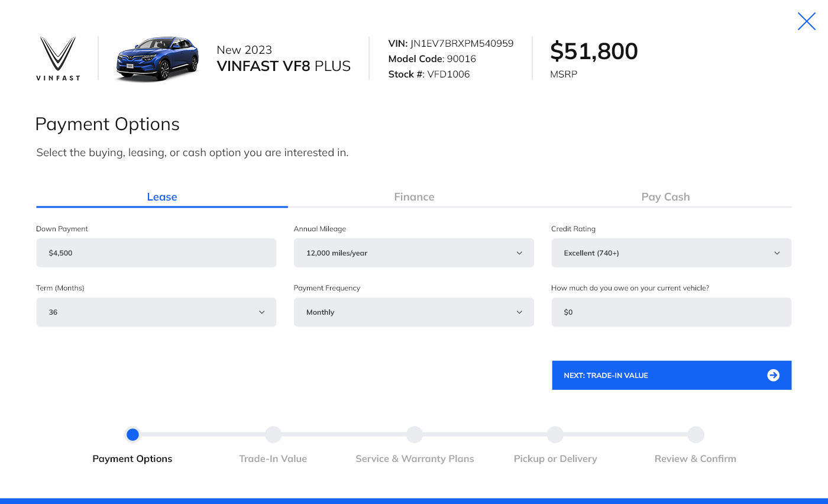Click the Payment Options step label
Screen dimensions: 828x504
(132, 458)
